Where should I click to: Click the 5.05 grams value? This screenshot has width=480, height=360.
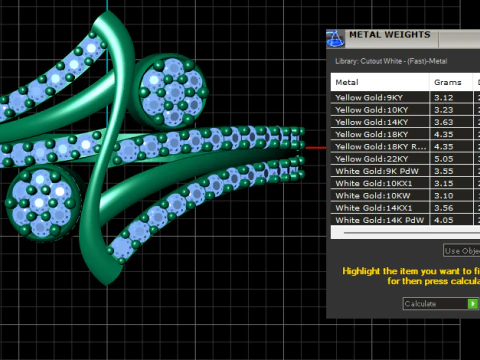coord(444,159)
